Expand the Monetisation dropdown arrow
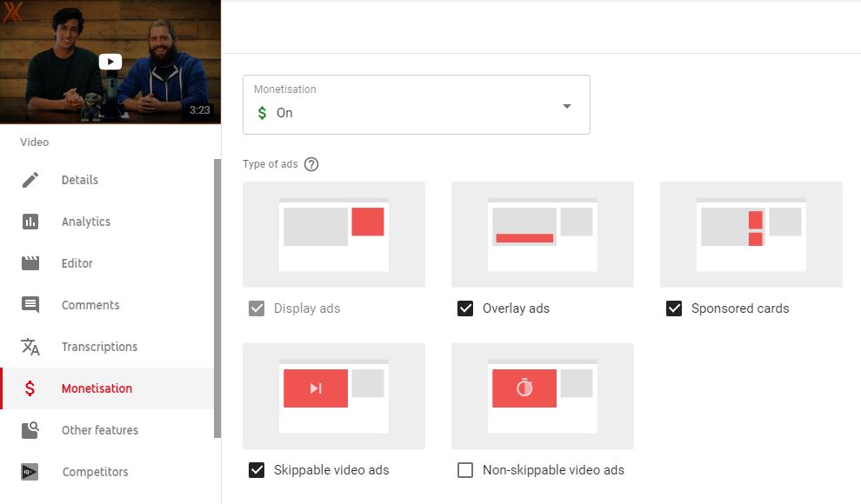 [567, 106]
